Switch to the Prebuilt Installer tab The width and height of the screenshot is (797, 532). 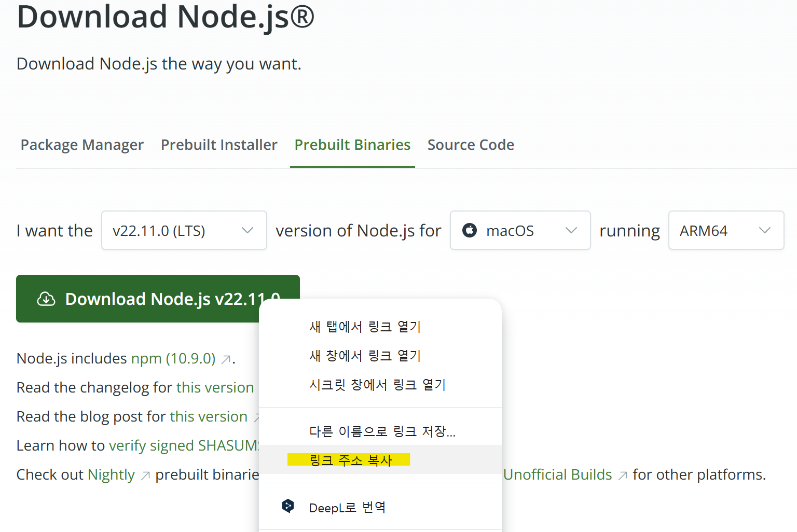coord(219,145)
